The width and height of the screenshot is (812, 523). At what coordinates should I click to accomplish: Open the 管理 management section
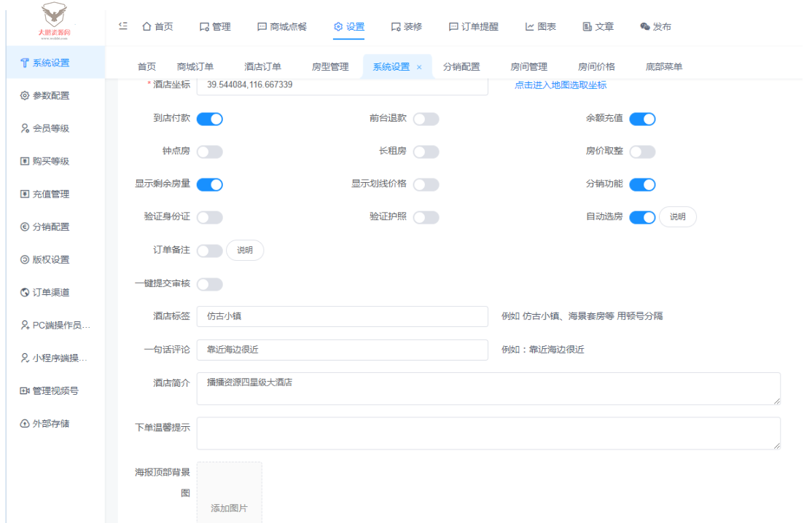pyautogui.click(x=217, y=26)
